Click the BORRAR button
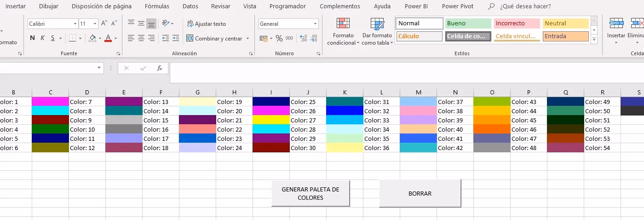The image size is (644, 220). pos(420,193)
